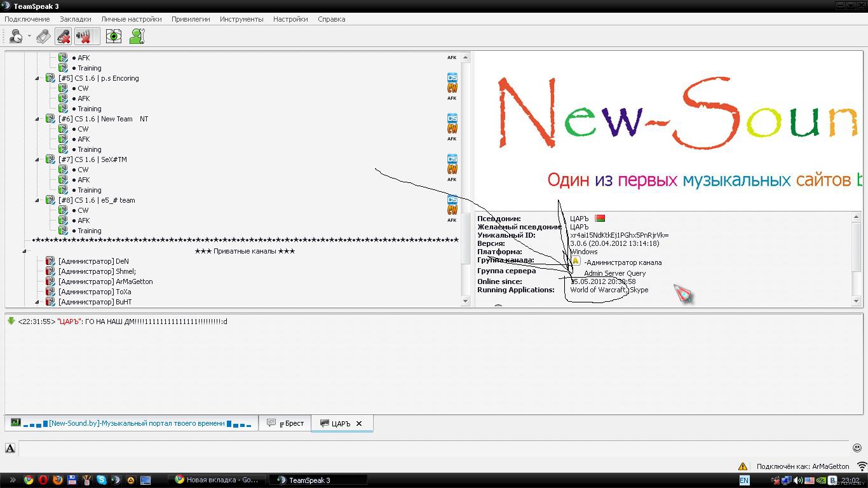Toggle microphone mute in the toolbar
This screenshot has width=868, height=488.
click(63, 36)
